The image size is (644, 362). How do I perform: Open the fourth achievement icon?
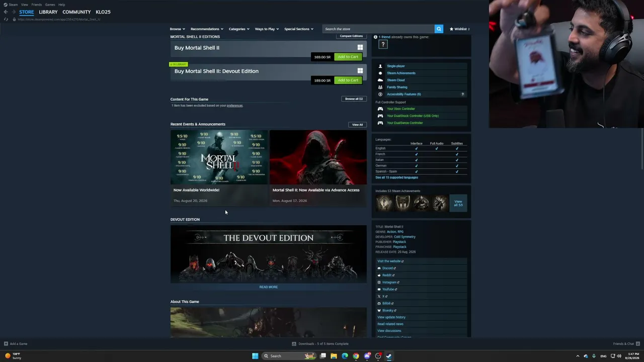point(440,203)
